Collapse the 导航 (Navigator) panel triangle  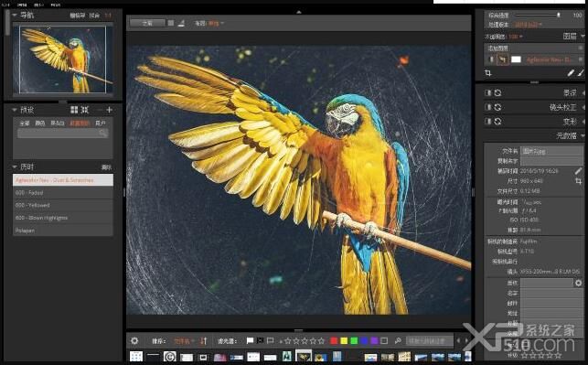pos(15,15)
